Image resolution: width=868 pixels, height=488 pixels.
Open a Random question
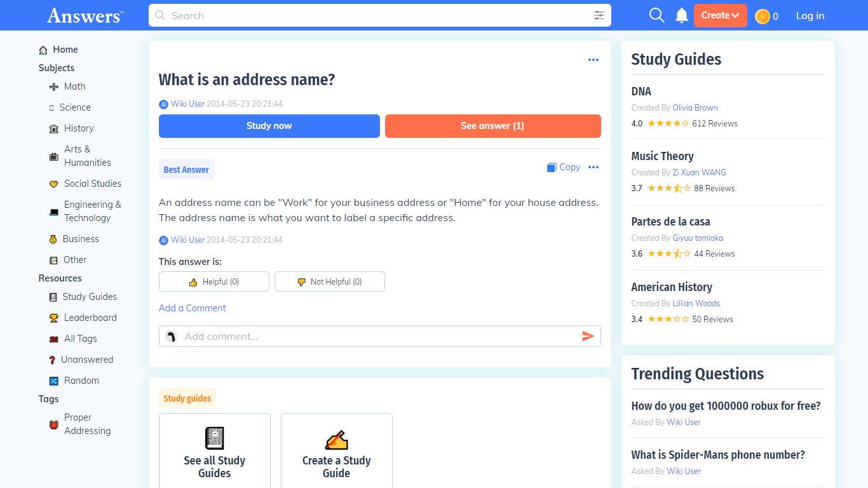pyautogui.click(x=81, y=381)
